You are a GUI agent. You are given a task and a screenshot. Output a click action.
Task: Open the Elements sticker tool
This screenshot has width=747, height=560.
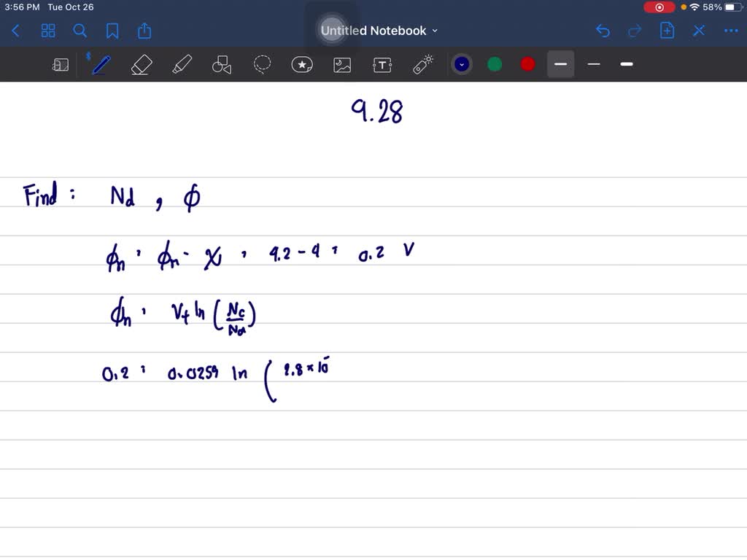[302, 64]
